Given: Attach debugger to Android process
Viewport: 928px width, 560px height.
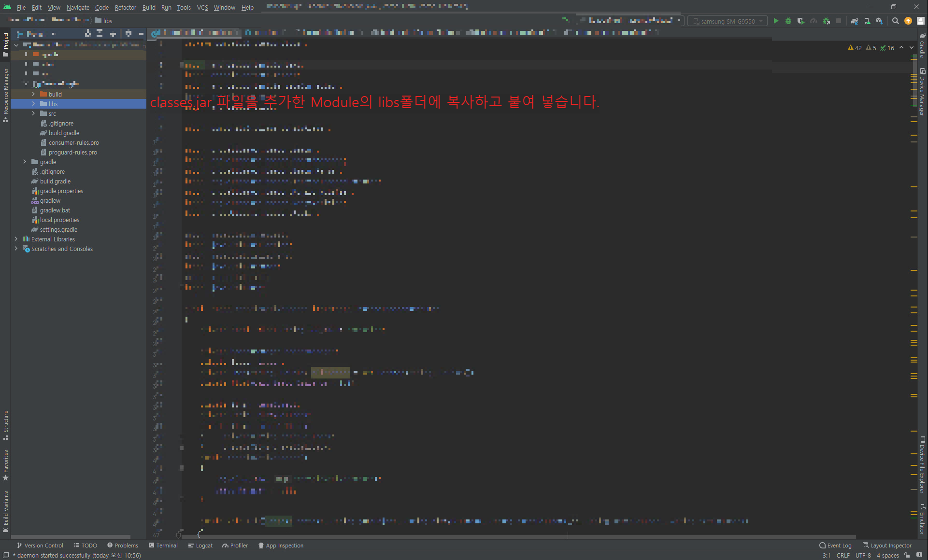Looking at the screenshot, I should coord(827,21).
